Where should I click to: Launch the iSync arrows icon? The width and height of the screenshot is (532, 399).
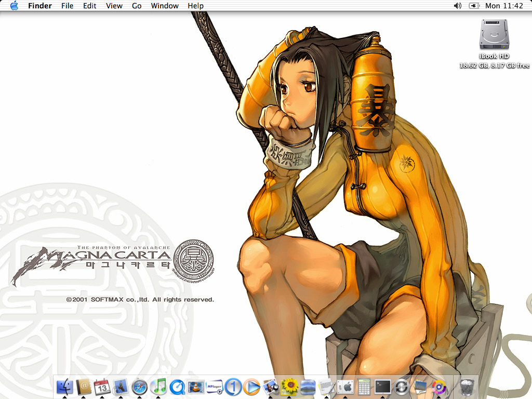pos(402,387)
